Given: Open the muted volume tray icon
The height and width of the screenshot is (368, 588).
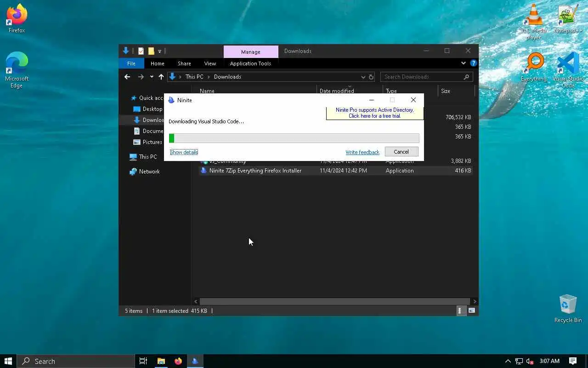Looking at the screenshot, I should 530,361.
